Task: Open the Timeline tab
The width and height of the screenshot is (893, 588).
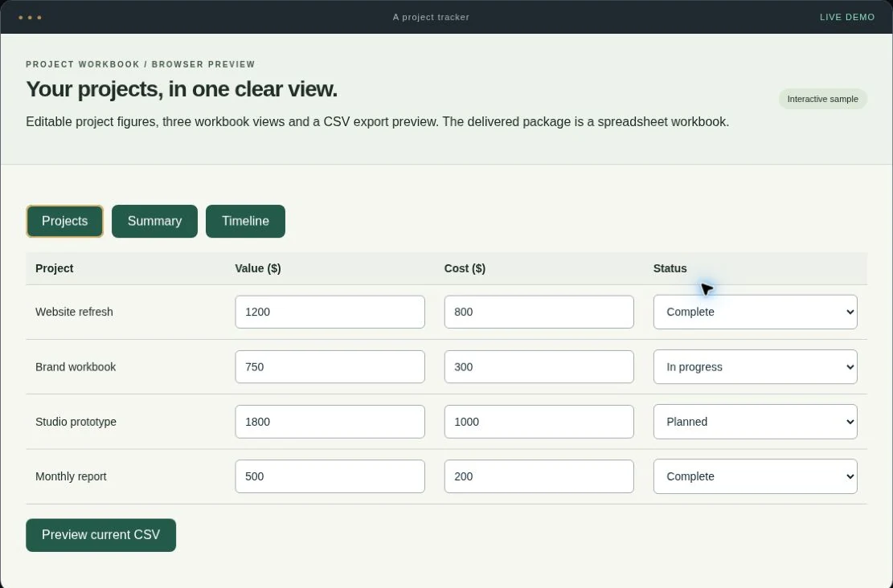Action: click(245, 221)
